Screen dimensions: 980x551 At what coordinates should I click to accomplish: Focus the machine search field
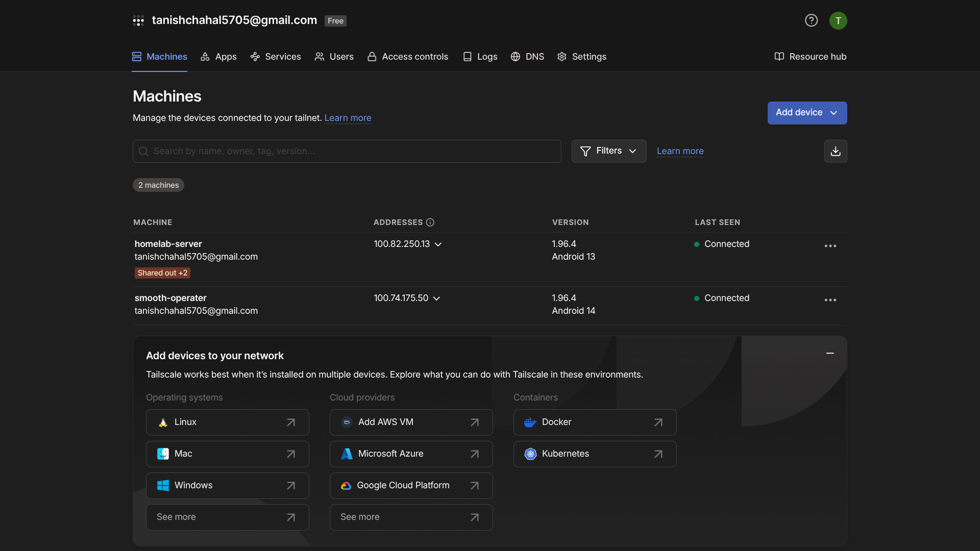347,152
